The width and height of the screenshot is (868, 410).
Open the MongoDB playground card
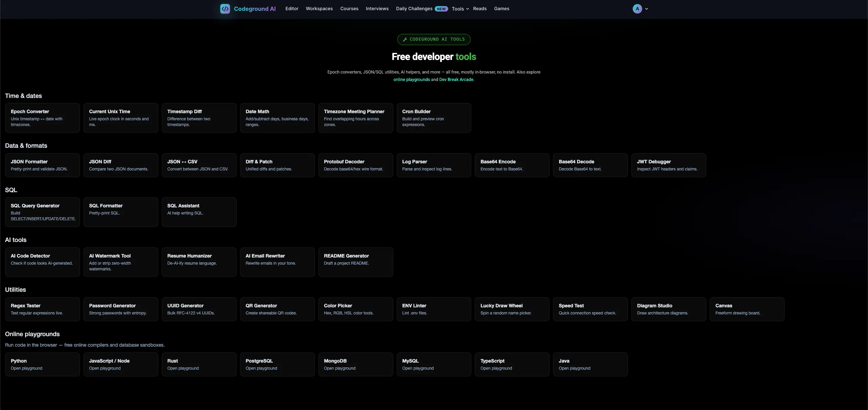coord(356,364)
